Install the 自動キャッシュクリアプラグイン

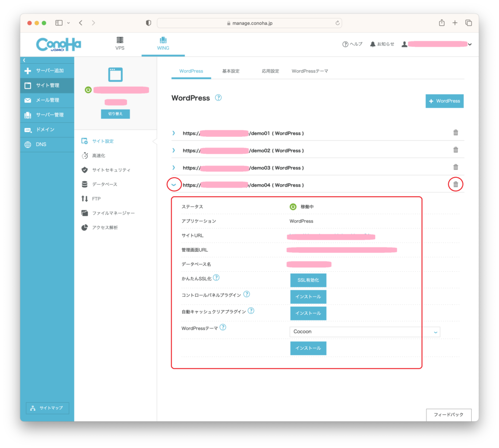pyautogui.click(x=308, y=313)
